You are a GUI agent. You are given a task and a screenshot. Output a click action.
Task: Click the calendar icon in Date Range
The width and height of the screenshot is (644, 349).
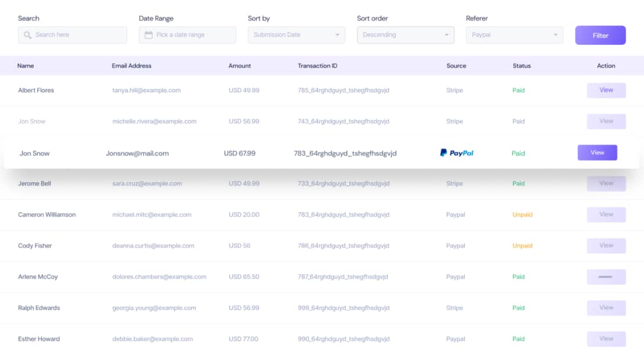[x=146, y=35]
